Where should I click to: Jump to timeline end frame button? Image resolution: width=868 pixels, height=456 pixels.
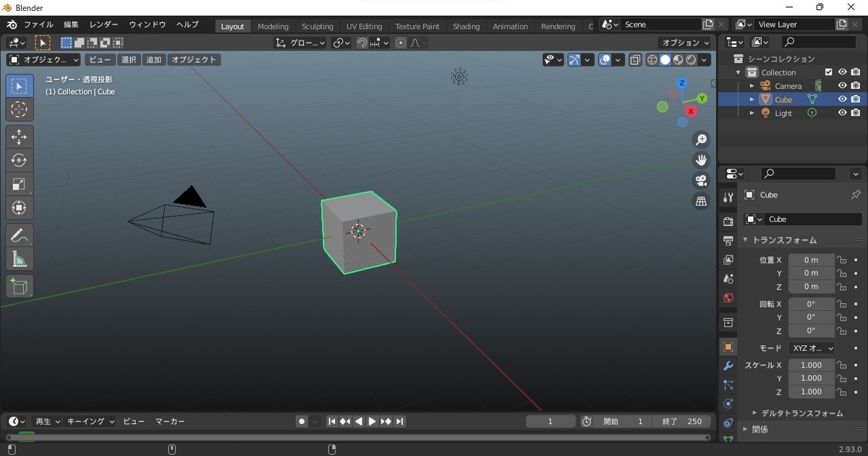(399, 421)
